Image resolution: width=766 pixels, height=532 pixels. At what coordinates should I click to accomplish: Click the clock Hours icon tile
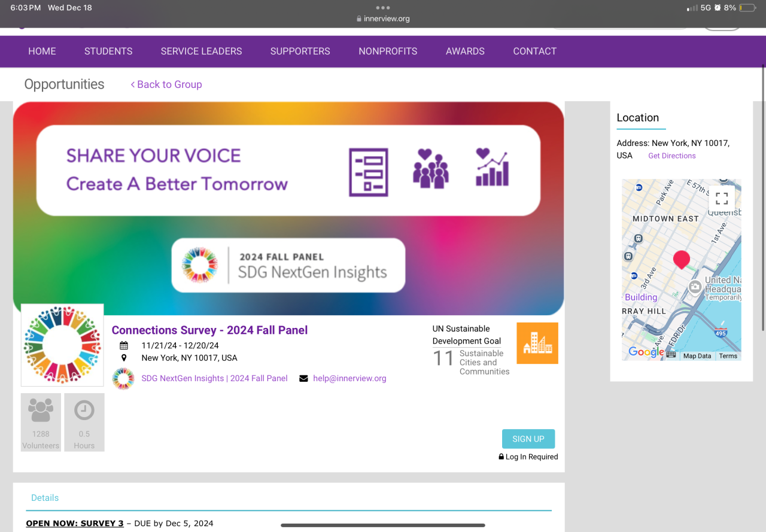point(84,422)
